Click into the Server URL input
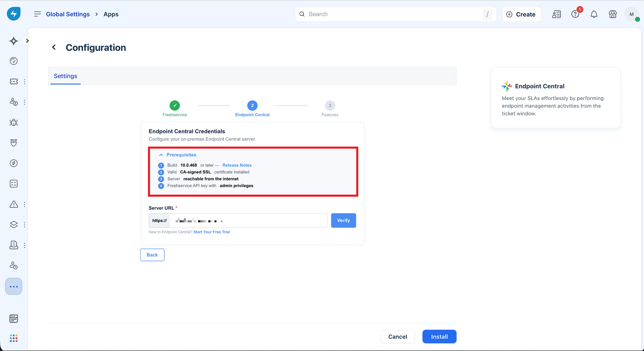The height and width of the screenshot is (351, 644). click(x=249, y=220)
